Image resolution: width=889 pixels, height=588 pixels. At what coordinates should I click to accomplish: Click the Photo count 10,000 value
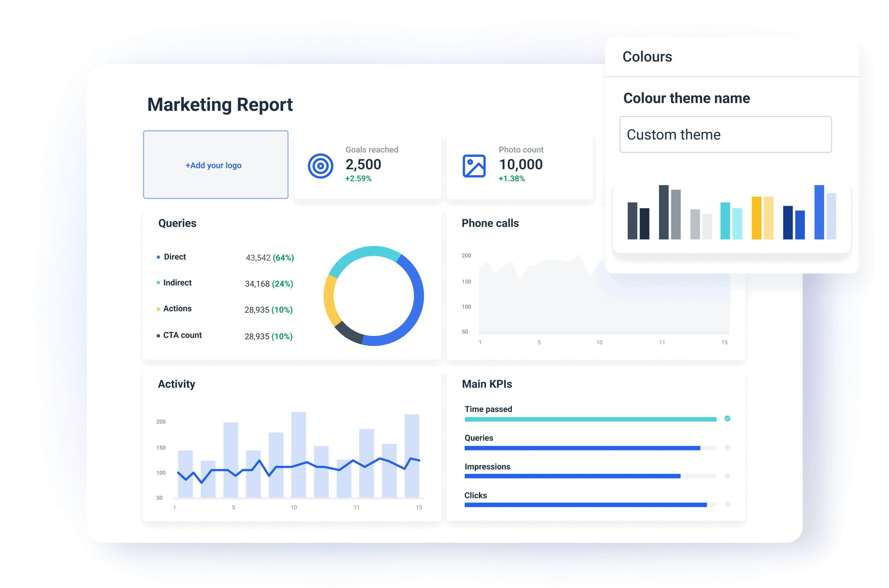[521, 165]
